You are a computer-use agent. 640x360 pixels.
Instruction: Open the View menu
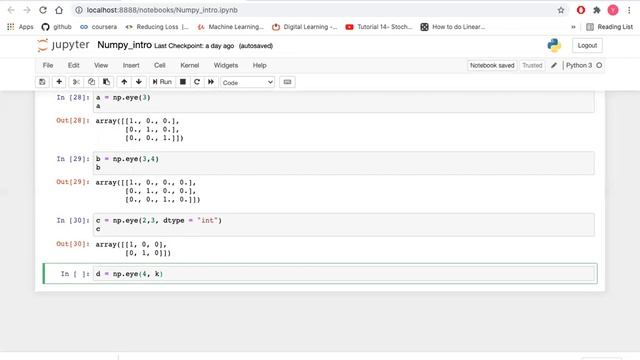[x=101, y=65]
